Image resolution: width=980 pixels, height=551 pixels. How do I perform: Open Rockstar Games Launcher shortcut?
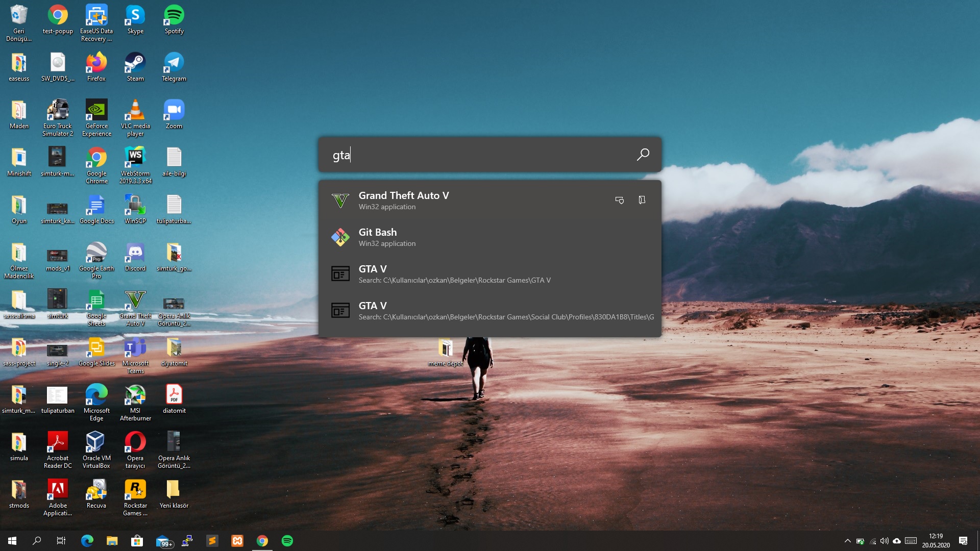pos(135,498)
